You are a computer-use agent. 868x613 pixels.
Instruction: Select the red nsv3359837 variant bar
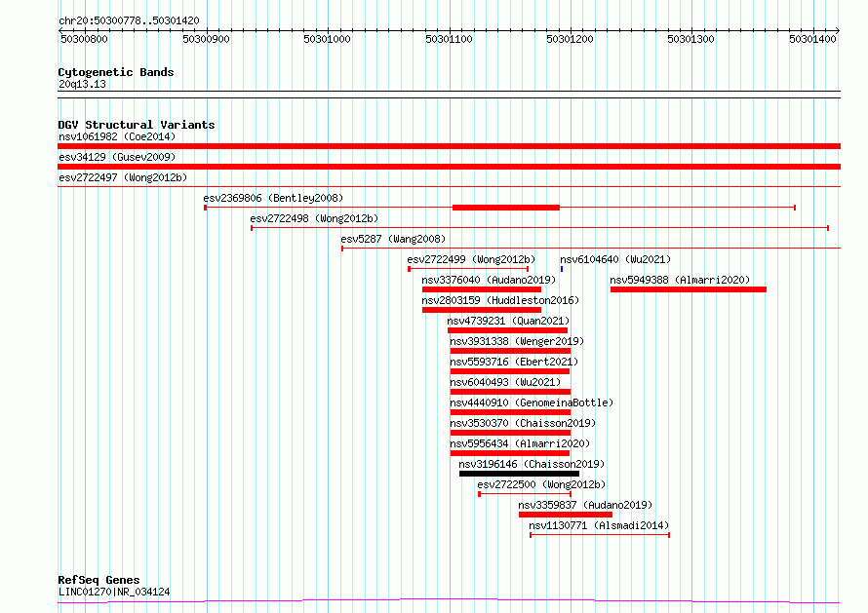[566, 515]
